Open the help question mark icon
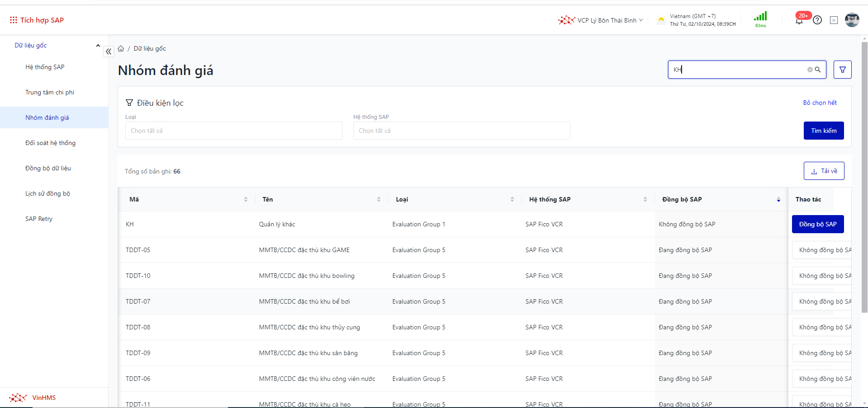This screenshot has height=408, width=868. (x=817, y=20)
